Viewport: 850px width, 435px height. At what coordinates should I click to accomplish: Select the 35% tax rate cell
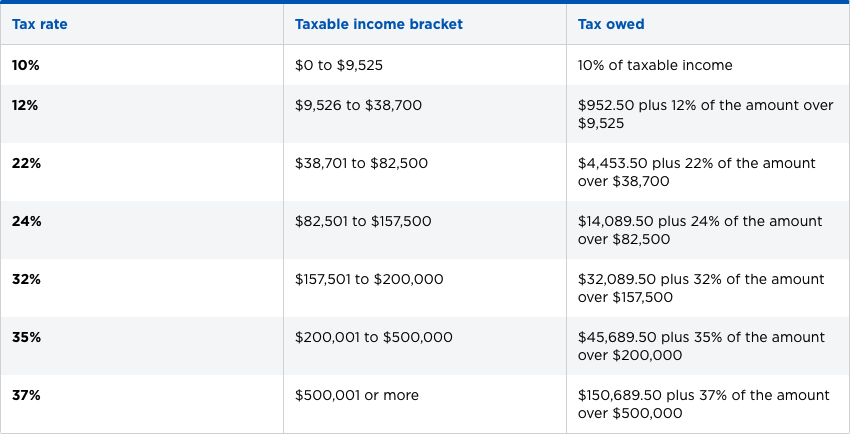tap(26, 337)
